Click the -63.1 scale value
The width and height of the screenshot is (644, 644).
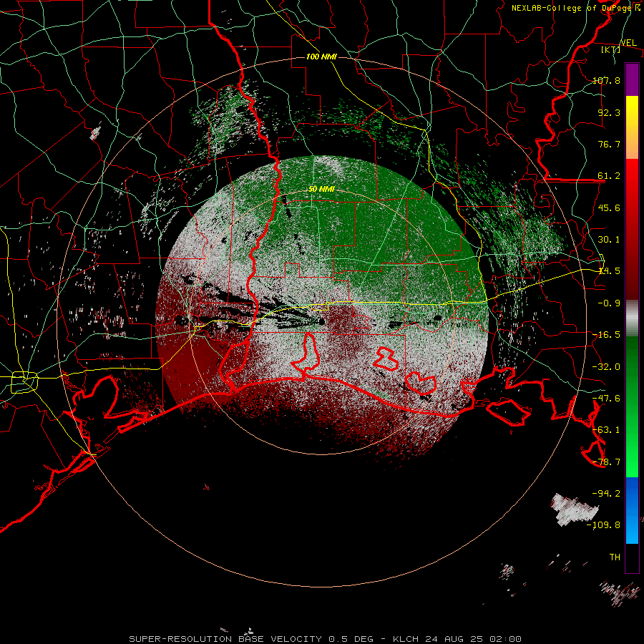tap(606, 430)
